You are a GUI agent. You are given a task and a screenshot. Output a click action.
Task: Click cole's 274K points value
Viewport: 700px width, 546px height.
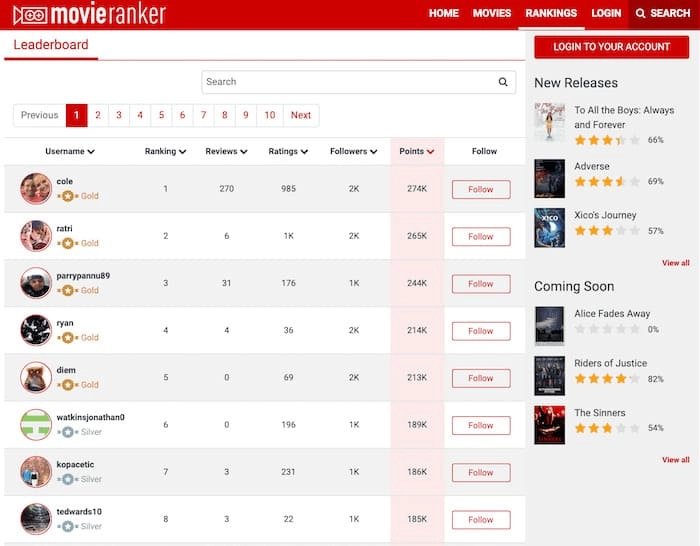point(417,189)
